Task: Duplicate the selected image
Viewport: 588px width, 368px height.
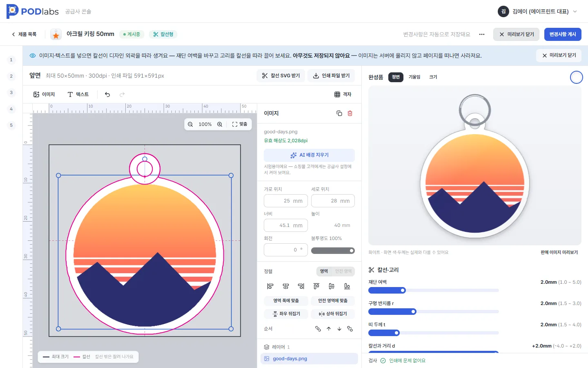Action: (x=339, y=113)
